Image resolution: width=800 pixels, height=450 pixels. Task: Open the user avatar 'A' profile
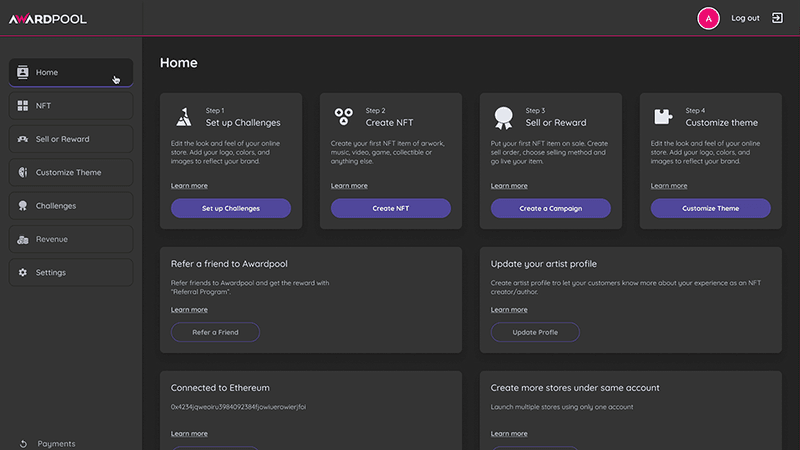click(x=708, y=18)
